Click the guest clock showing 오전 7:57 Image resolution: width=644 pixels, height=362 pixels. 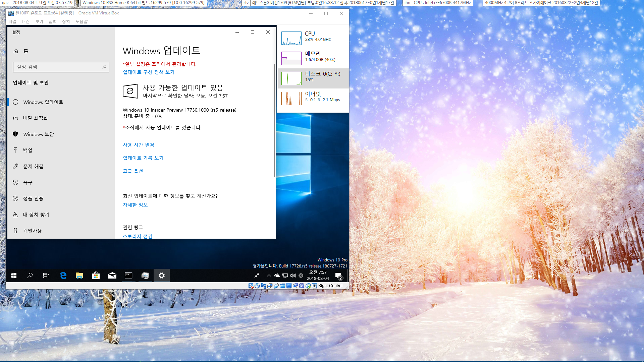click(x=318, y=275)
